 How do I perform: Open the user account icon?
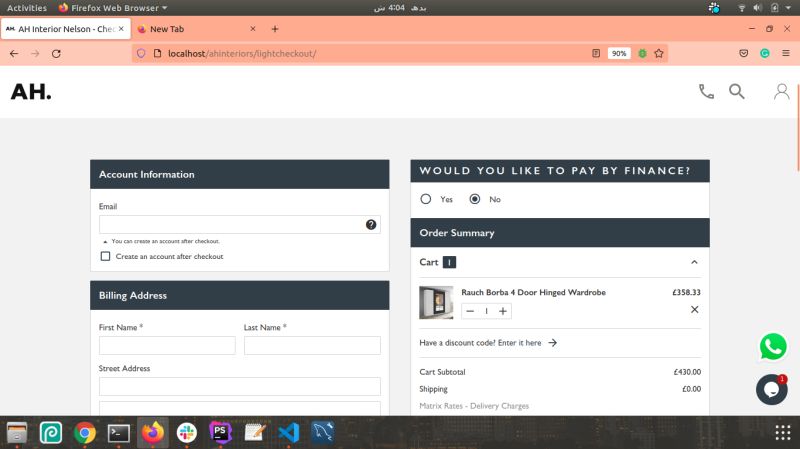(x=781, y=91)
